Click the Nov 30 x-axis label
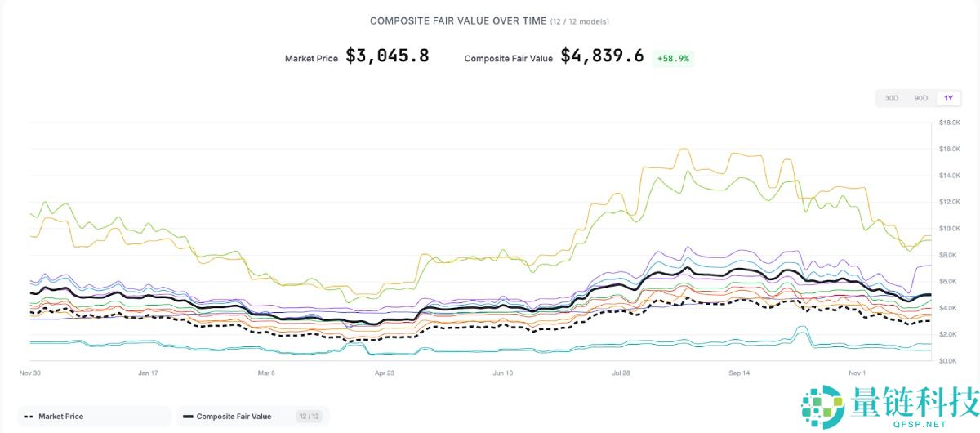Screen dimensions: 980x433 point(30,373)
